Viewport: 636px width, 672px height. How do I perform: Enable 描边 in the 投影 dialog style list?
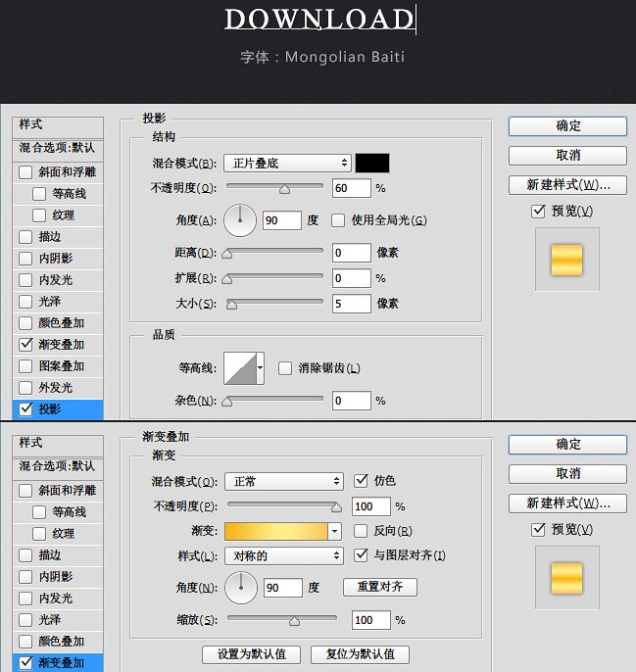25,237
